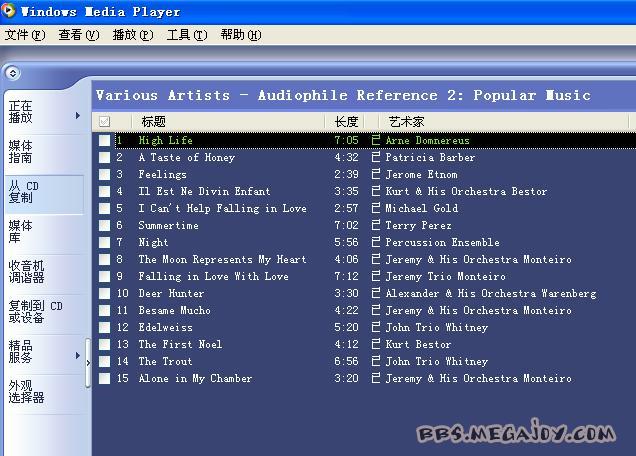Image resolution: width=636 pixels, height=456 pixels.
Task: Click the duration 3:30 for Deer Hunter
Action: click(346, 293)
